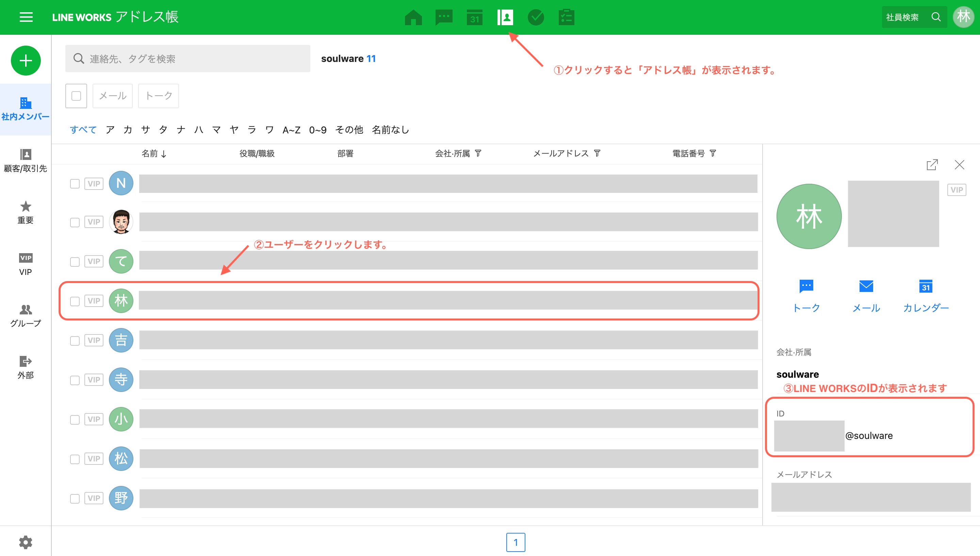
Task: Open the Survey clipboard icon in header
Action: click(x=566, y=17)
